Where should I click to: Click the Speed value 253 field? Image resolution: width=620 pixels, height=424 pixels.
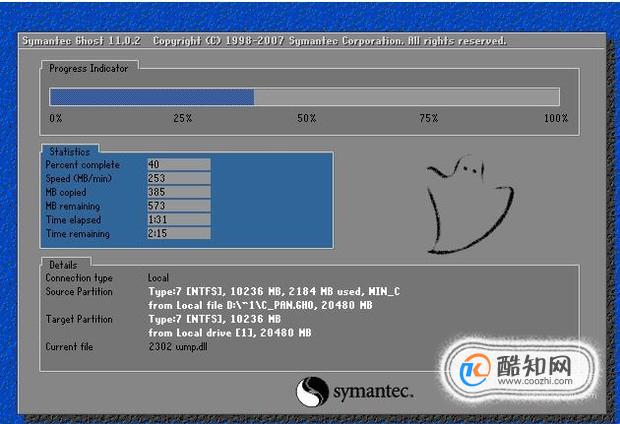(179, 178)
